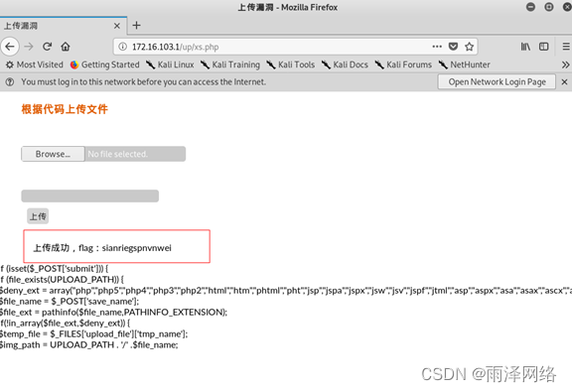Click the code line $file_name = $_POST['save_name']
The width and height of the screenshot is (572, 392).
(x=70, y=302)
